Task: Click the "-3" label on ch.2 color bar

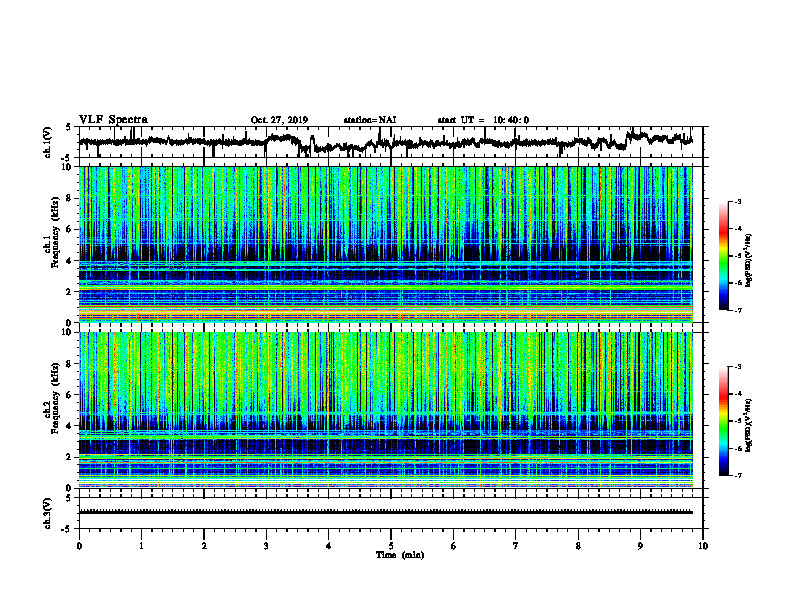Action: 738,367
